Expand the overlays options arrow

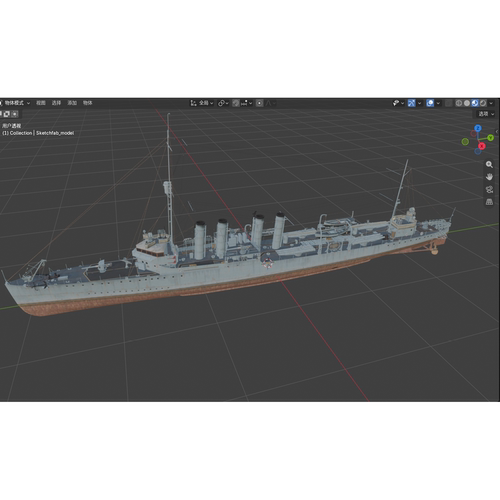pyautogui.click(x=438, y=103)
